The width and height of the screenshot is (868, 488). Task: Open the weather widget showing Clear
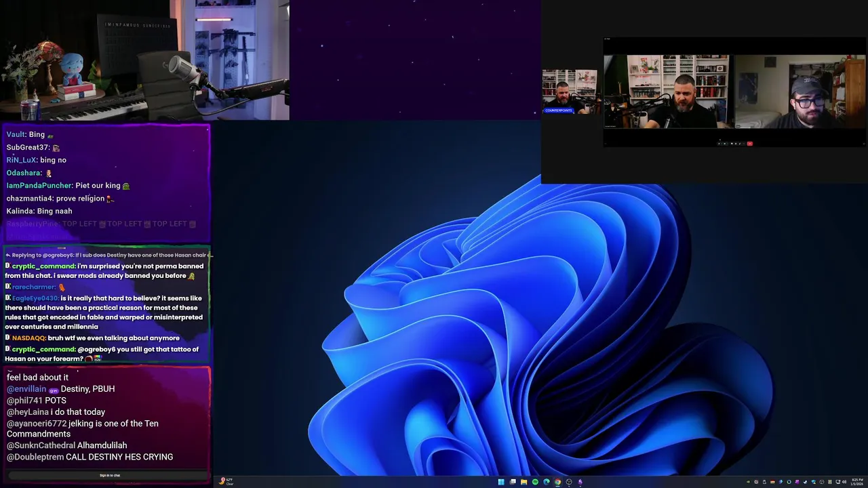(x=226, y=482)
